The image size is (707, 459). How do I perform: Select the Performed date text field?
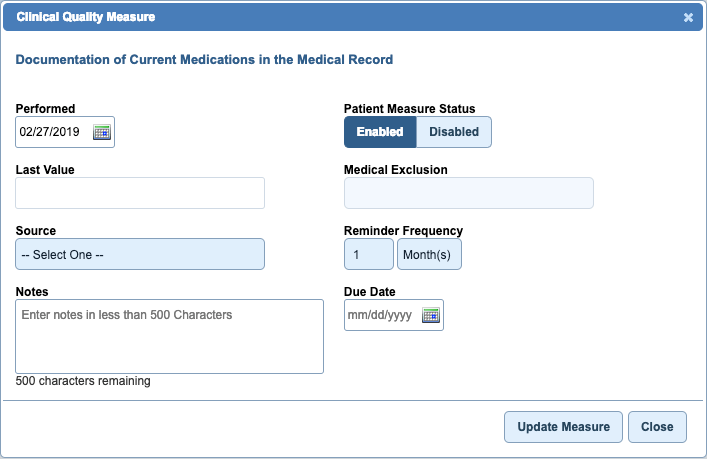click(54, 132)
